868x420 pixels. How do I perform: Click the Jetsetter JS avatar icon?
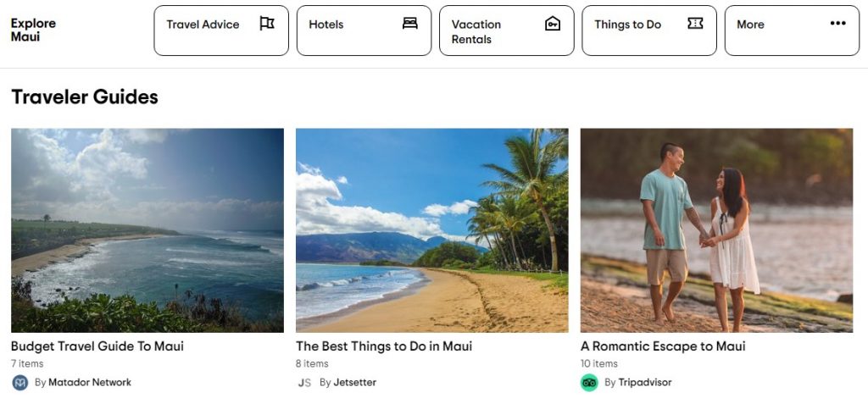(x=305, y=383)
